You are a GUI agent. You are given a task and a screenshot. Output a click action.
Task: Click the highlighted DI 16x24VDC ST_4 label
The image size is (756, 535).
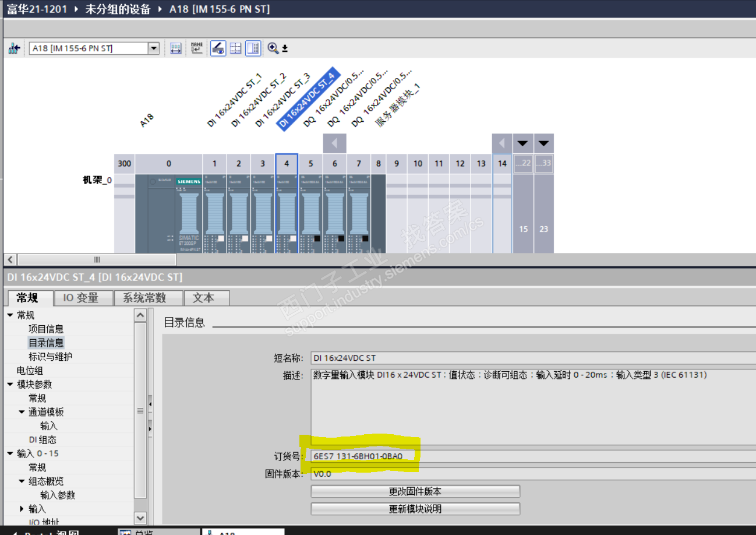coord(308,98)
